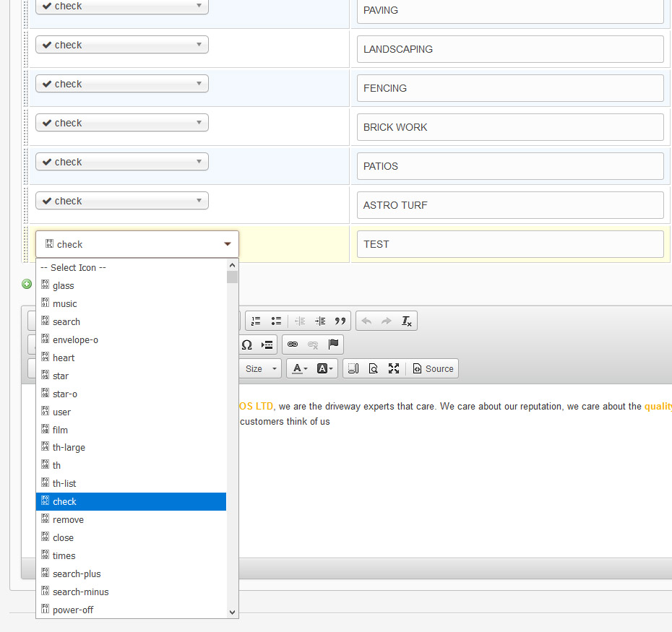Insert an anchor with the flag icon
The image size is (672, 632).
(x=333, y=344)
